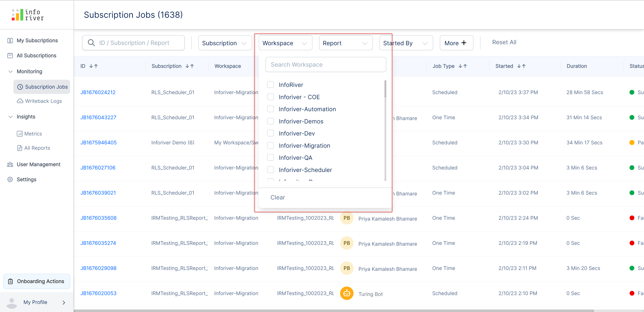Check the Inforiver-Migration workspace checkbox

[270, 146]
